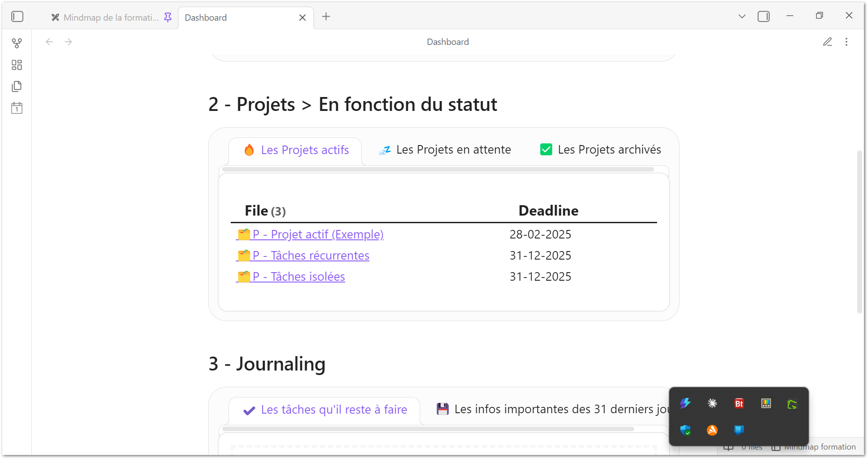Viewport: 868px width, 459px height.
Task: Open a new tab with plus button
Action: [x=326, y=17]
